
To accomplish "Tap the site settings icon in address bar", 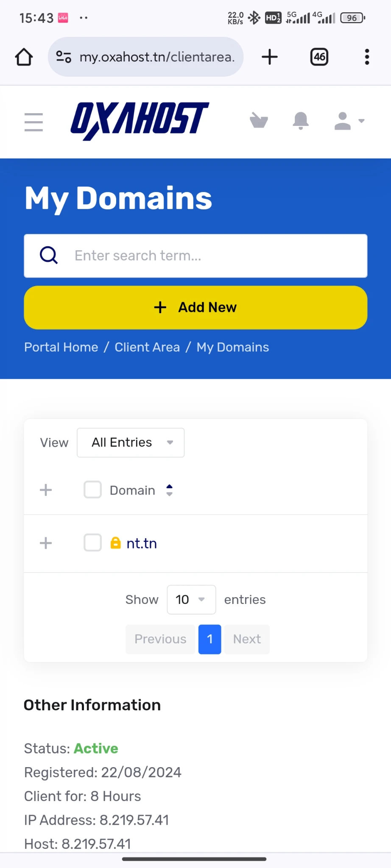I will coord(64,57).
